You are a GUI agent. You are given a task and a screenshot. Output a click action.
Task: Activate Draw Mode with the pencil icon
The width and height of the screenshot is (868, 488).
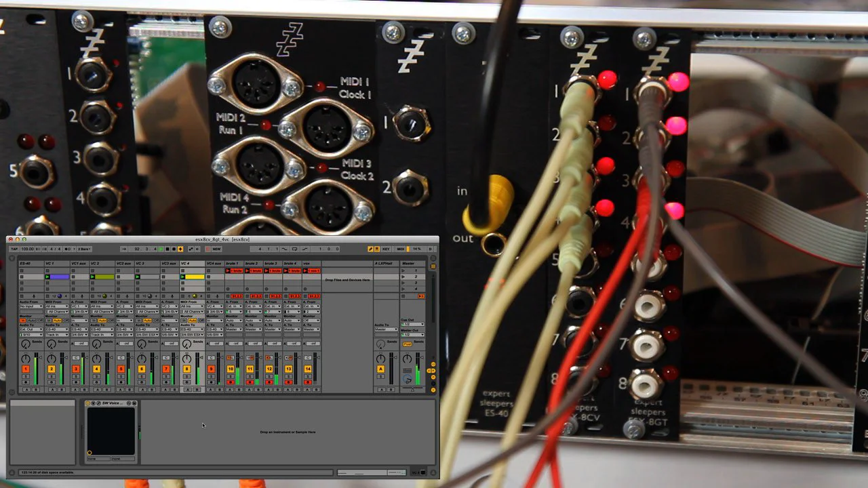tap(370, 249)
